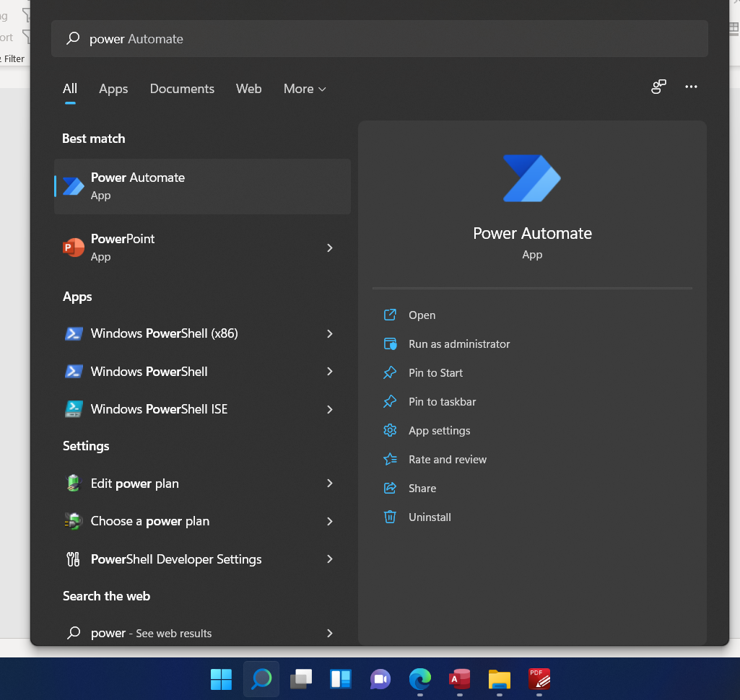Screen dimensions: 740x700
Task: Switch to the Documents filter tab
Action: click(182, 89)
